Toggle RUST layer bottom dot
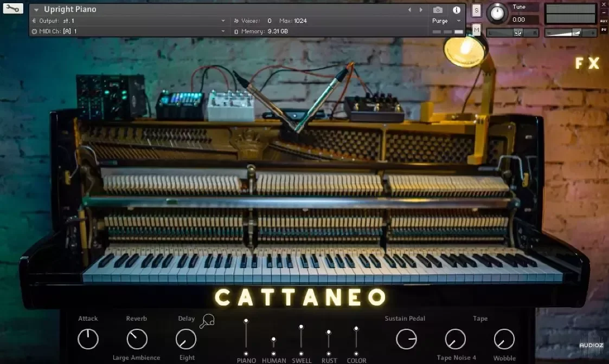The width and height of the screenshot is (609, 364). pyautogui.click(x=329, y=354)
